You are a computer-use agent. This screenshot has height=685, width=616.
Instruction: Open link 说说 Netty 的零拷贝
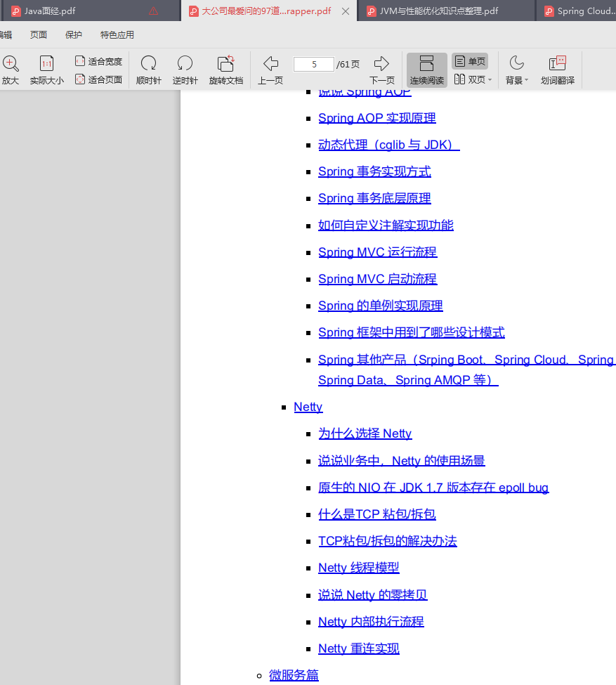[373, 594]
